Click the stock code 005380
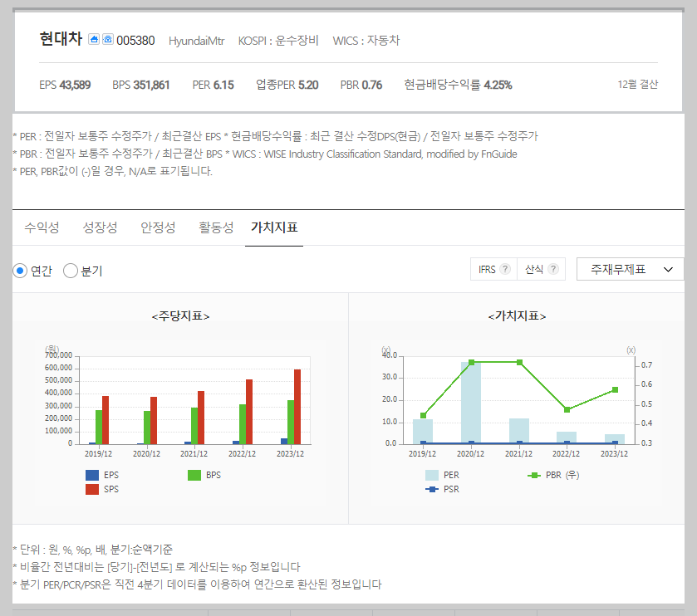Viewport: 697px width, 616px height. (x=135, y=41)
